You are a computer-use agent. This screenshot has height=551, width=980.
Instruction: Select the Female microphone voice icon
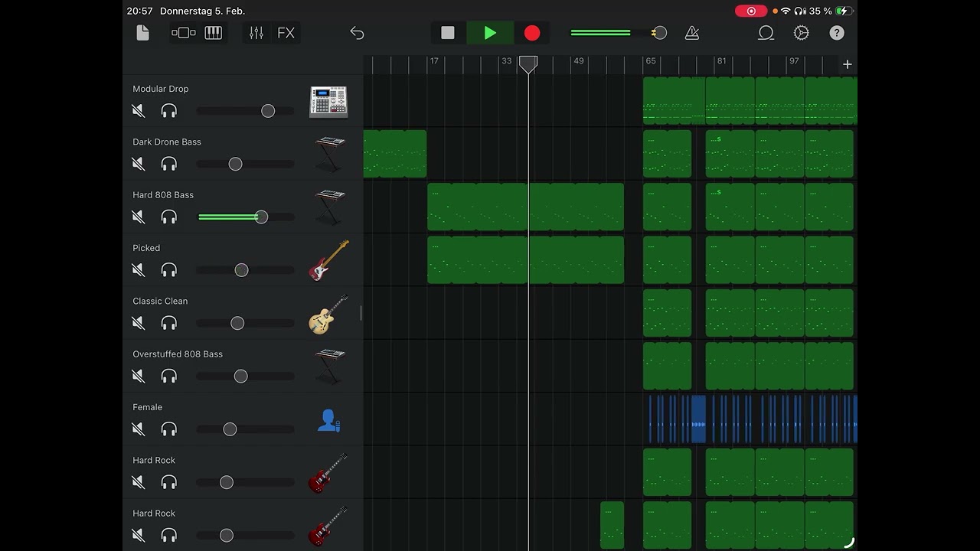click(x=328, y=420)
